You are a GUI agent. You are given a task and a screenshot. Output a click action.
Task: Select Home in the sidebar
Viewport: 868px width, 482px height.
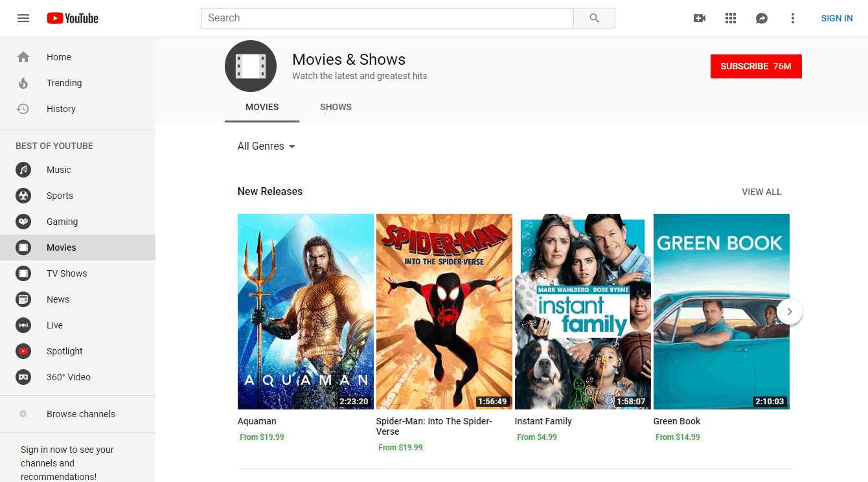pyautogui.click(x=78, y=57)
